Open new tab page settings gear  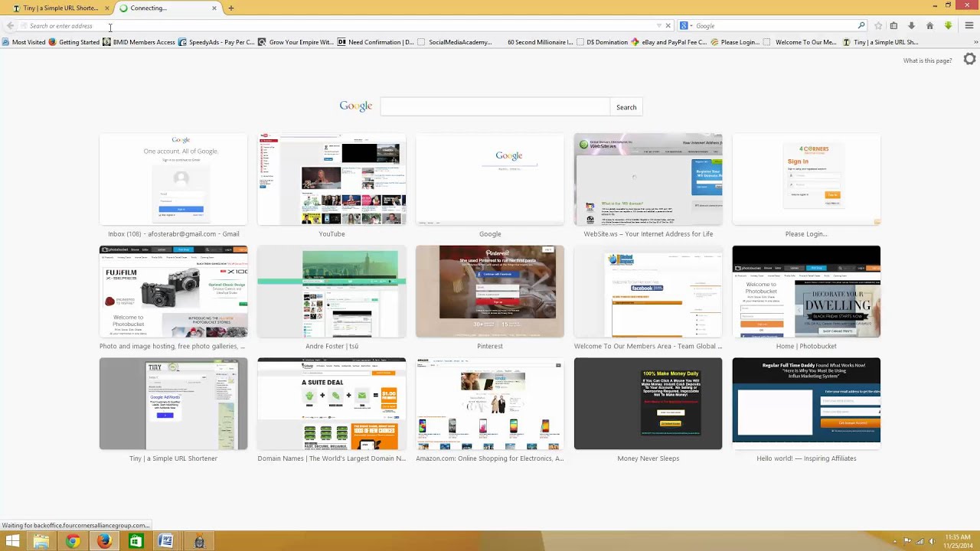coord(969,60)
